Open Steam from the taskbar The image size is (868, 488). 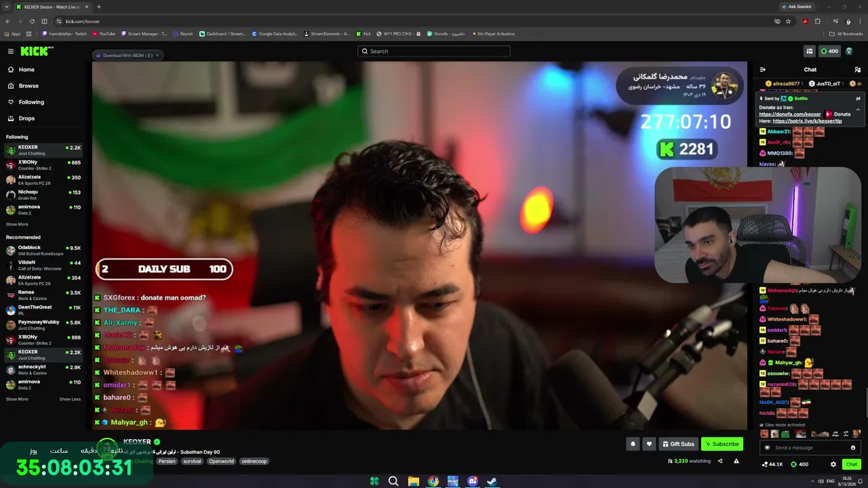pyautogui.click(x=492, y=481)
